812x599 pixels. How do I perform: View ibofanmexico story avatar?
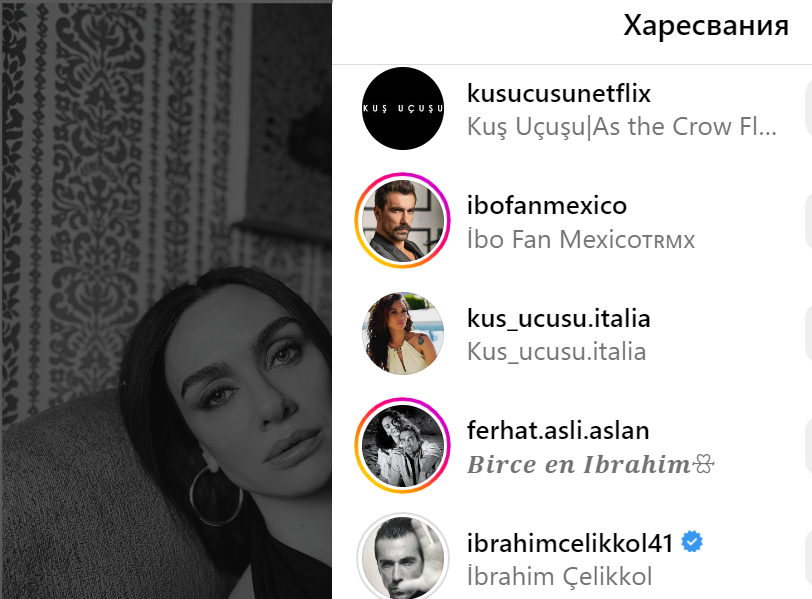[x=403, y=221]
